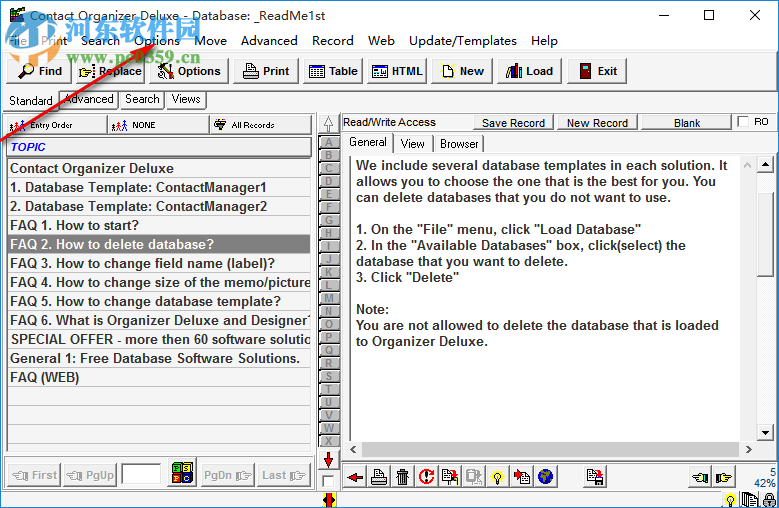Screen dimensions: 779x508
Task: Click the First navigation button
Action: pos(34,475)
